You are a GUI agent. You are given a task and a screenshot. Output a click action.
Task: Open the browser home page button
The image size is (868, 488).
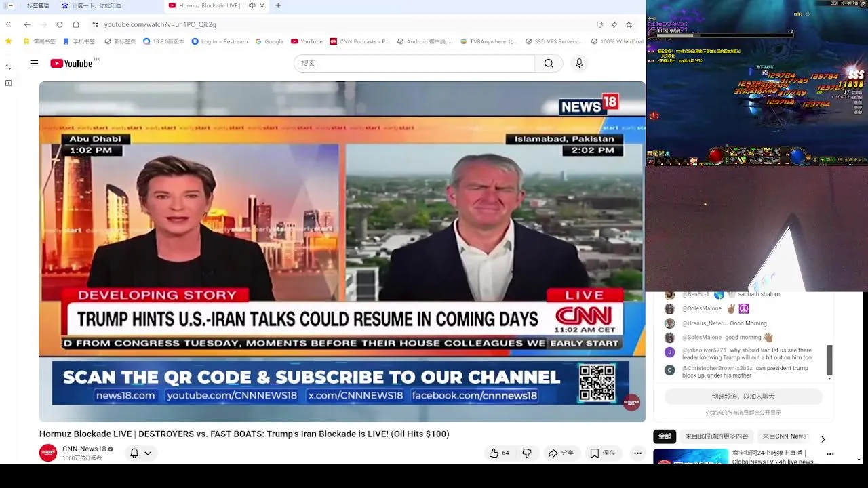coord(76,24)
